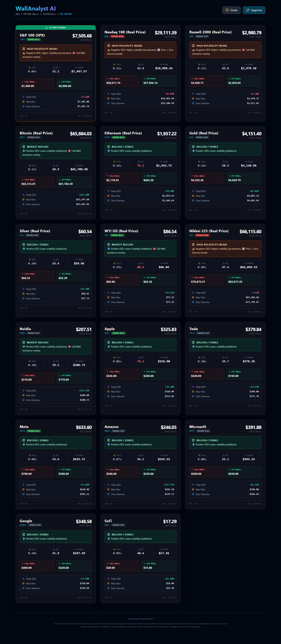Click the Ethereum Zero Gamma layers icon
The height and width of the screenshot is (644, 281).
(x=108, y=200)
